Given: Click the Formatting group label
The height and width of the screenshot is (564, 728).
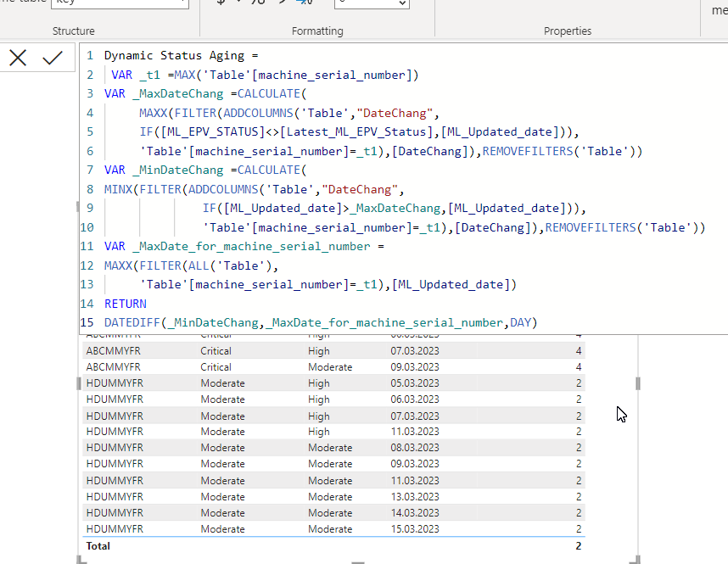Looking at the screenshot, I should 317,31.
